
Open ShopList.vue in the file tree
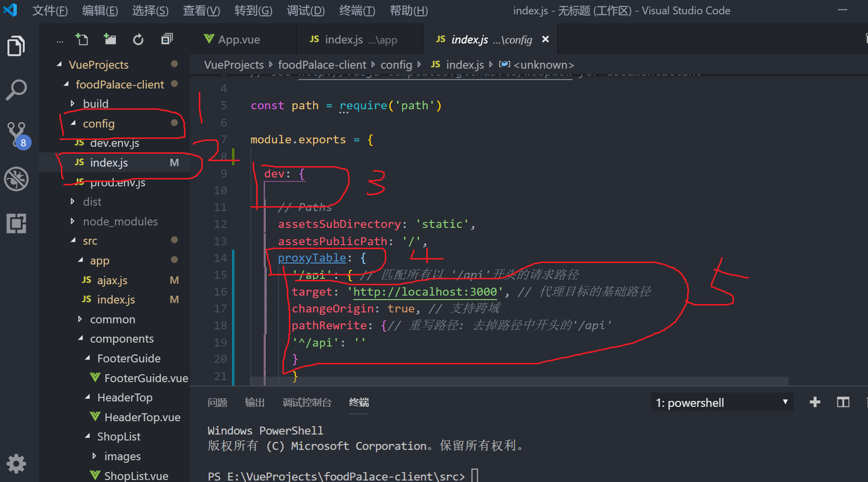(x=114, y=476)
